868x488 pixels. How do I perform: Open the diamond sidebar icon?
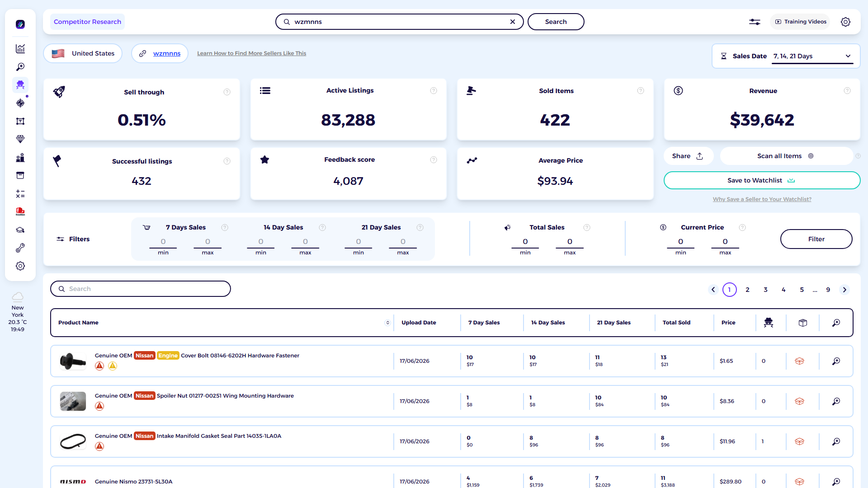click(20, 139)
